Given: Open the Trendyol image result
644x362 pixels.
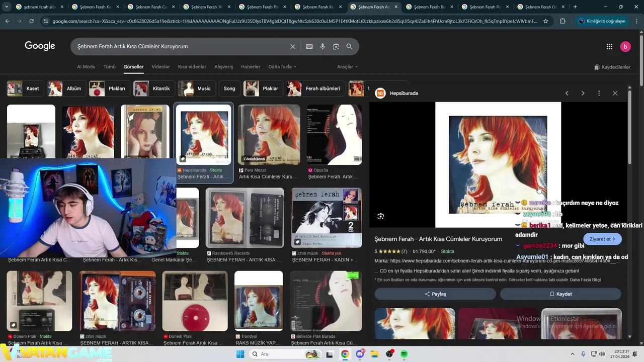Looking at the screenshot, I should (x=259, y=301).
